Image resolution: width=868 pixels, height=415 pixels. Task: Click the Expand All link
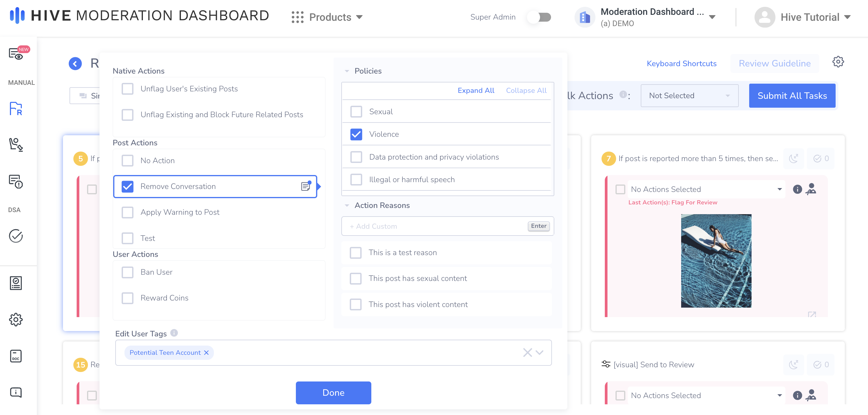[476, 90]
